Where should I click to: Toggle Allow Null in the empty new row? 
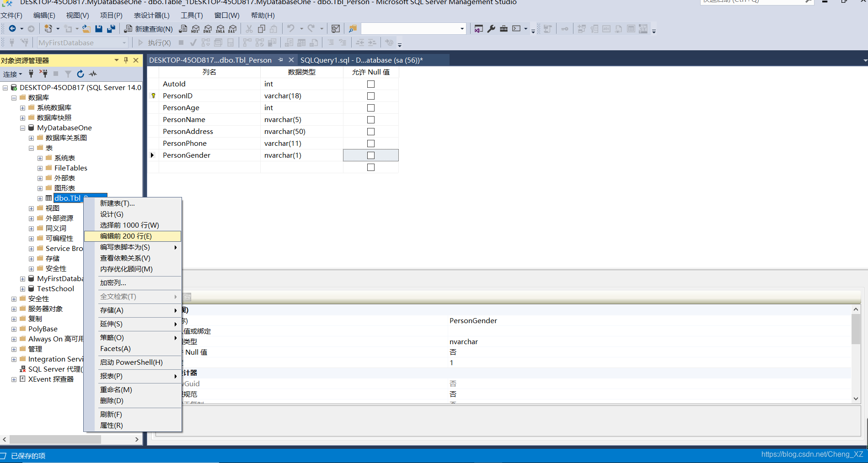click(x=371, y=167)
